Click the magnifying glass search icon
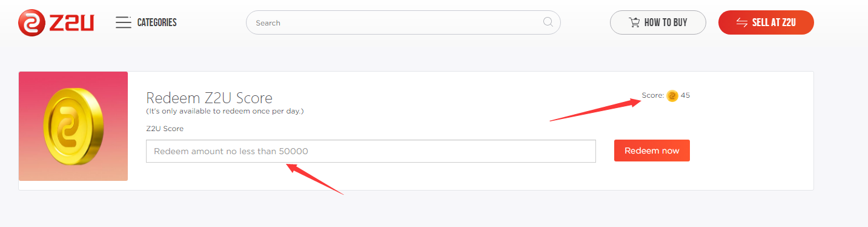 [x=548, y=22]
